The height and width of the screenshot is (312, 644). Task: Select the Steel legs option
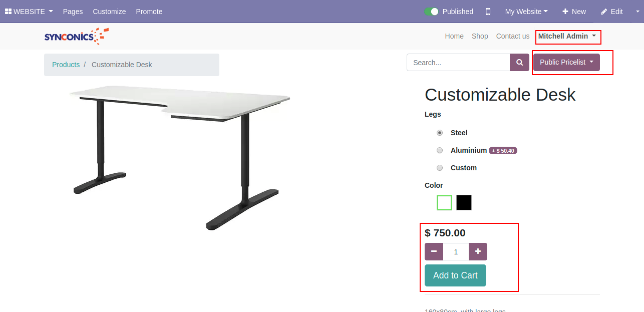point(440,133)
